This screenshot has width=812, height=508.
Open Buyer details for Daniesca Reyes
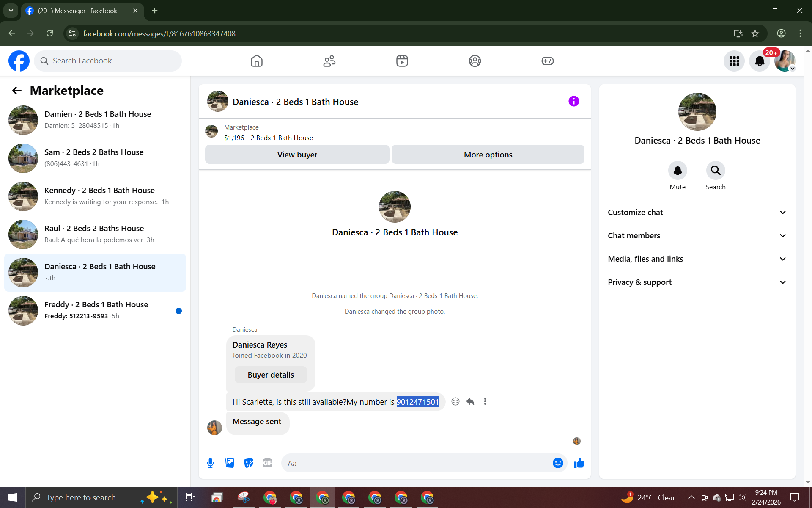[x=271, y=375]
